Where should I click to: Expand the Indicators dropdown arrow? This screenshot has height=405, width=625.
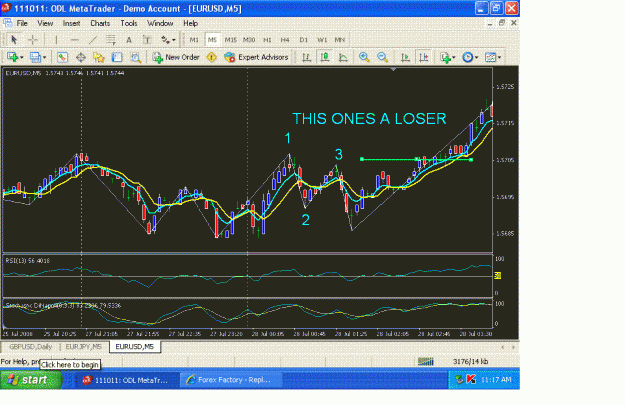click(454, 58)
